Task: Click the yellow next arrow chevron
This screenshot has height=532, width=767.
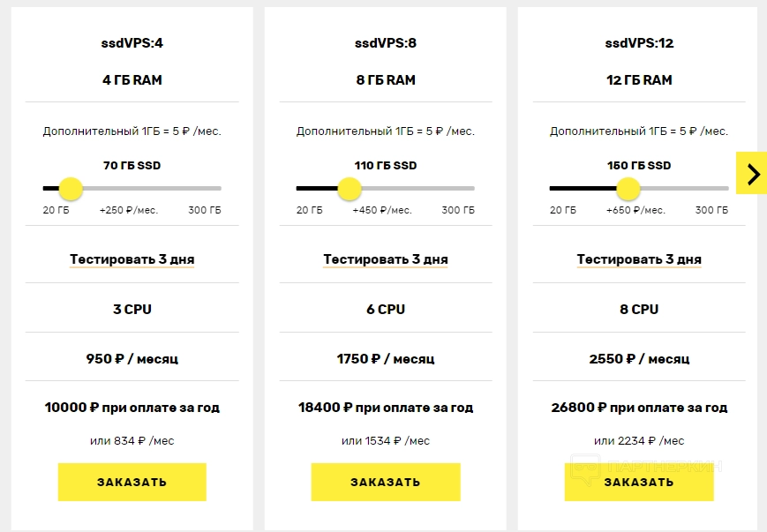Action: [x=752, y=174]
